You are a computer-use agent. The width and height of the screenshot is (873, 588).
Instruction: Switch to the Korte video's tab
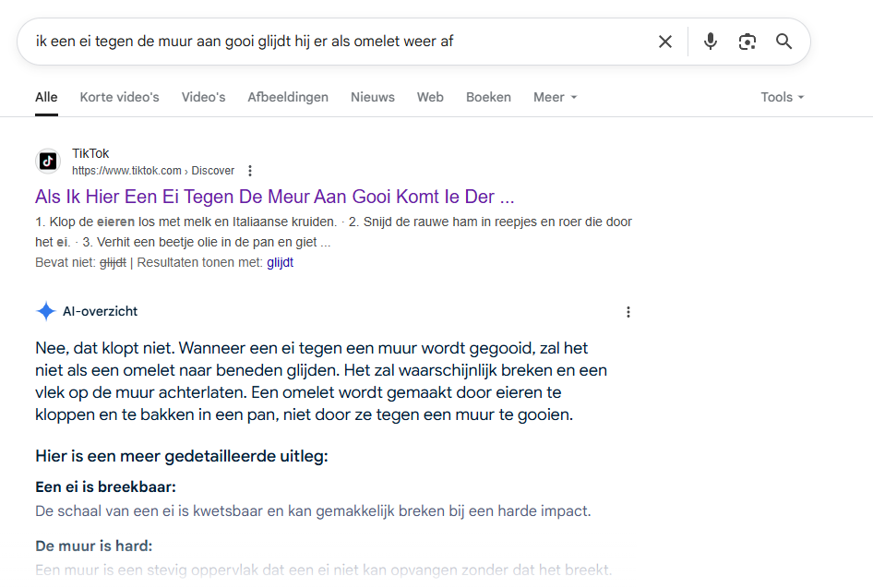119,97
